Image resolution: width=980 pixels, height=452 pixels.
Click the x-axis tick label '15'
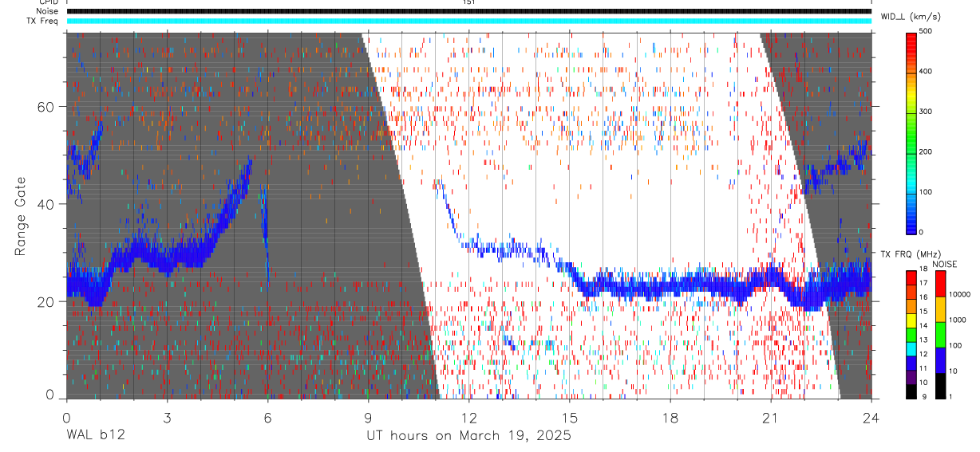coord(569,417)
